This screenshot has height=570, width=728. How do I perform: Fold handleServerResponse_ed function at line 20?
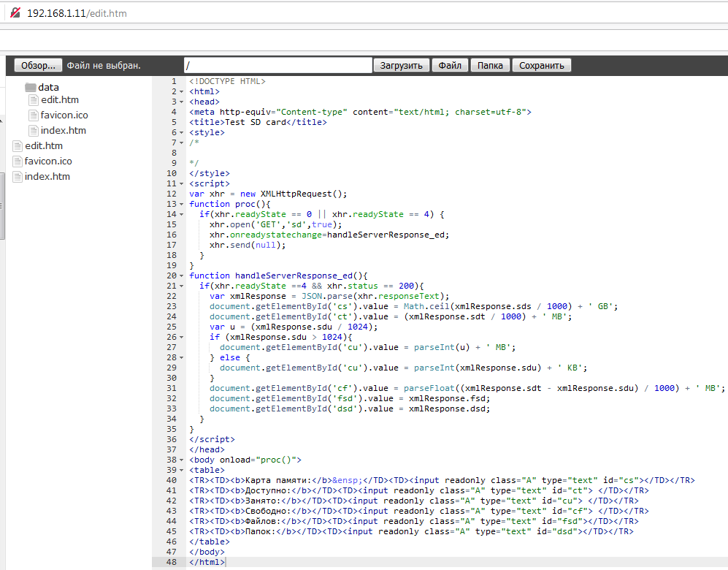tap(182, 276)
